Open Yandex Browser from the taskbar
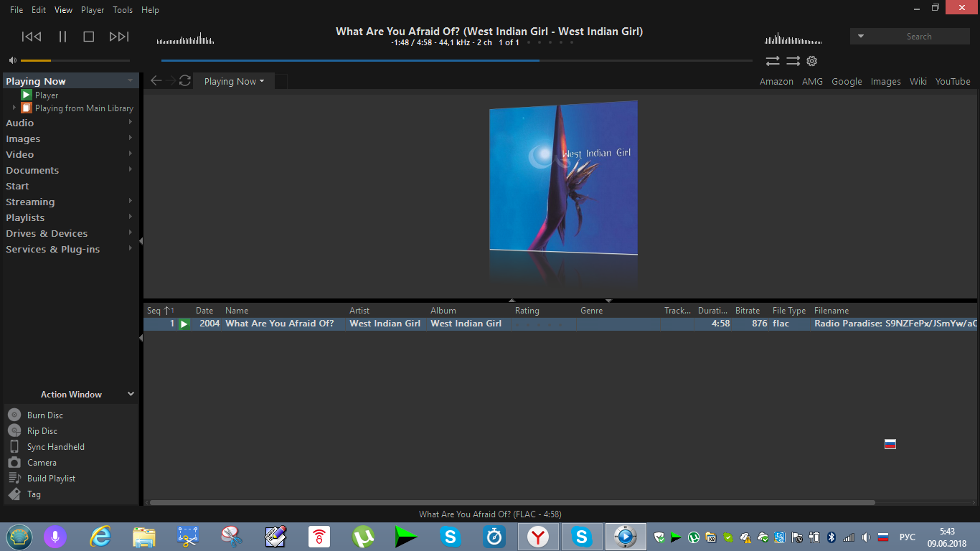 (x=538, y=536)
